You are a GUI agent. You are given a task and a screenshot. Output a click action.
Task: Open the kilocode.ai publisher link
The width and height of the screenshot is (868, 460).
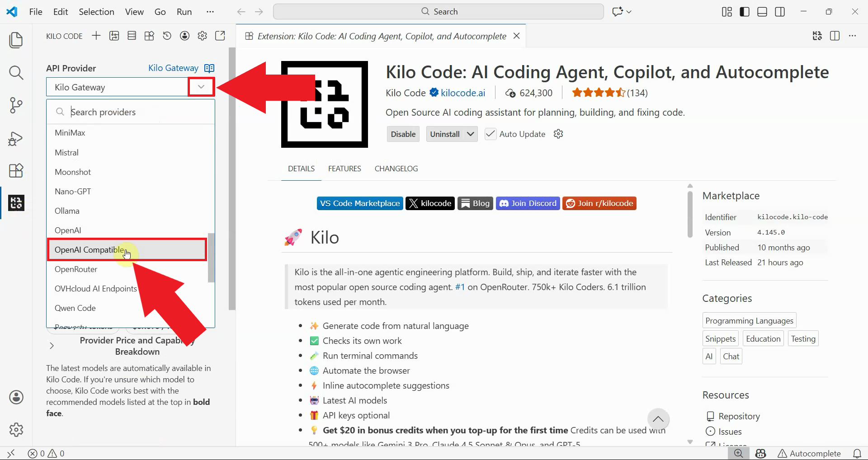(462, 93)
